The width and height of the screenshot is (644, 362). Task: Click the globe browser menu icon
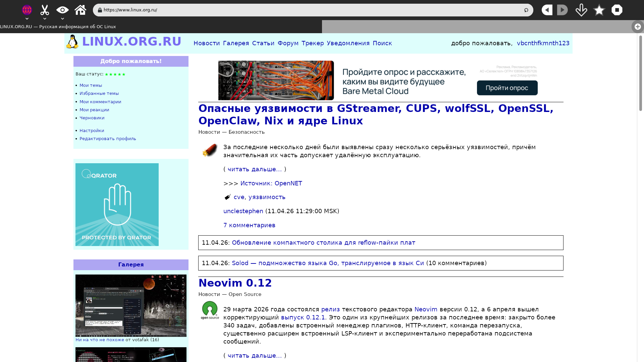click(x=27, y=10)
